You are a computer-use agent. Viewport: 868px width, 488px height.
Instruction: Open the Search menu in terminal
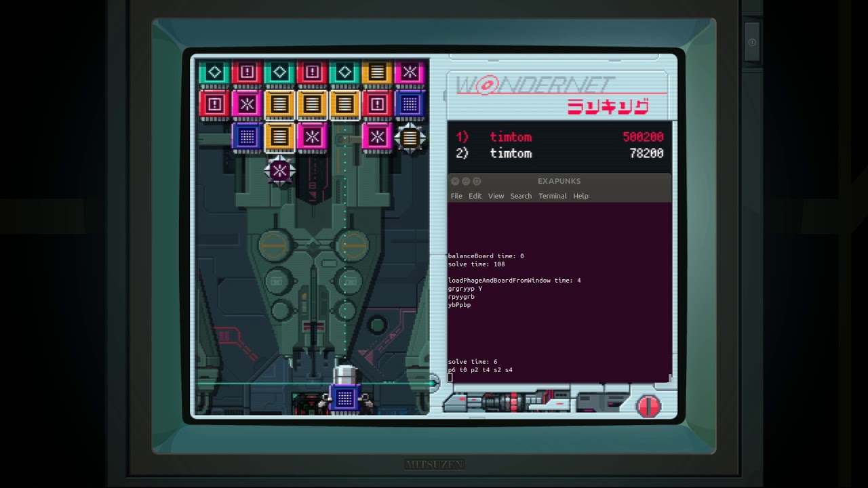(x=521, y=196)
